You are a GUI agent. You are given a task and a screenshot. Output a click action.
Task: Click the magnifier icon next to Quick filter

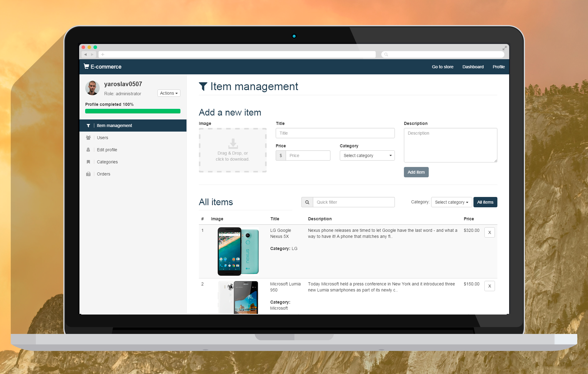pos(307,202)
